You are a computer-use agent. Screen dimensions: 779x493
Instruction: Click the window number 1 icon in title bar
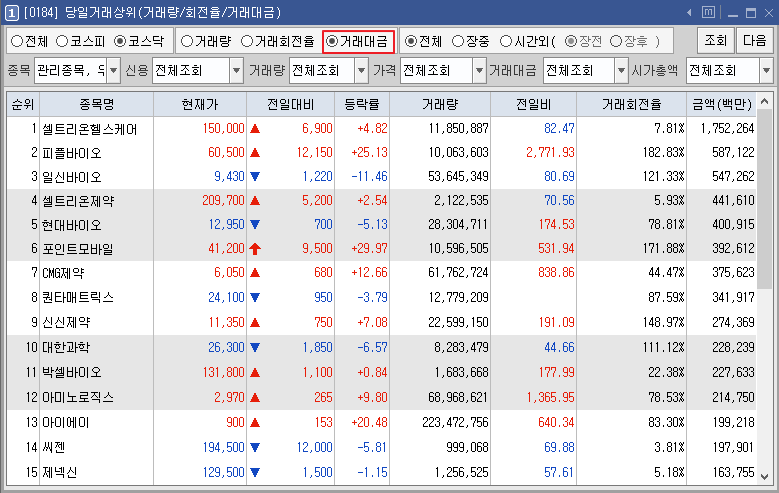click(x=12, y=13)
